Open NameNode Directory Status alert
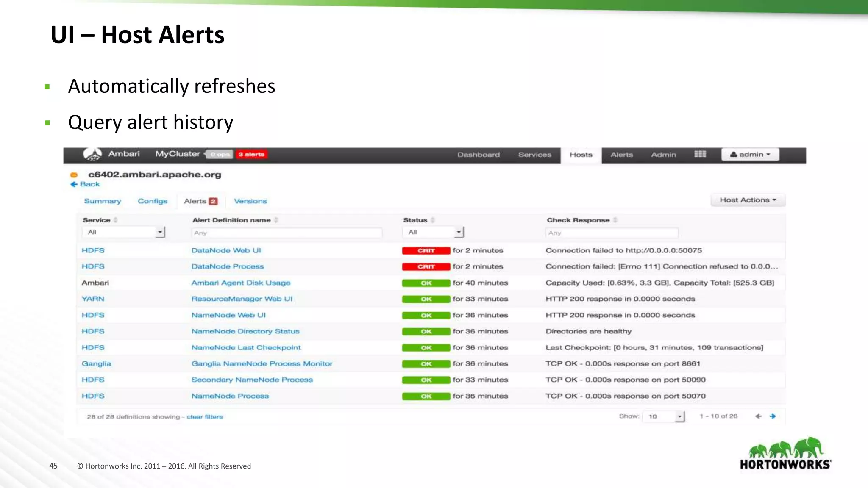This screenshot has width=868, height=488. tap(245, 331)
